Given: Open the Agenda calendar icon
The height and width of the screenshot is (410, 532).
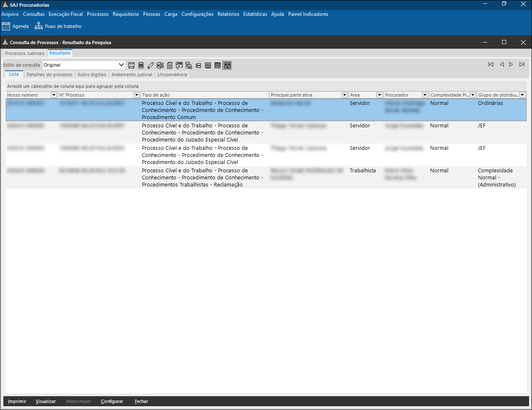Looking at the screenshot, I should coord(6,26).
